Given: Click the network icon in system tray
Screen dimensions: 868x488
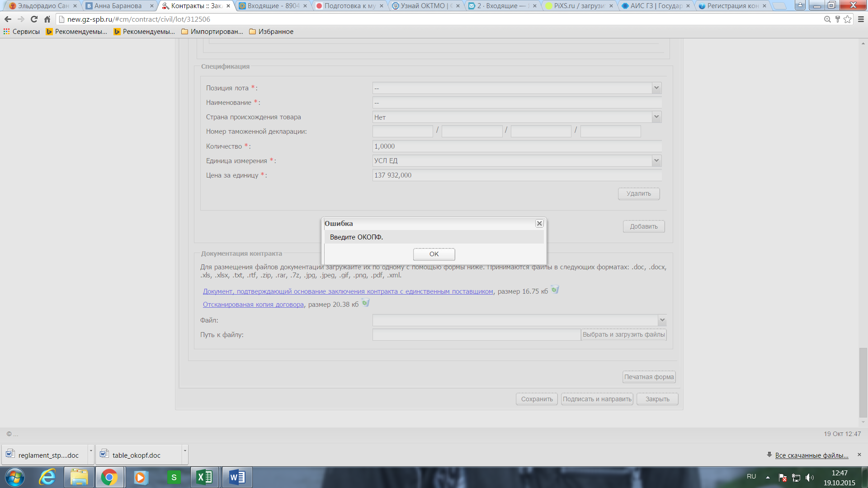Looking at the screenshot, I should point(796,477).
